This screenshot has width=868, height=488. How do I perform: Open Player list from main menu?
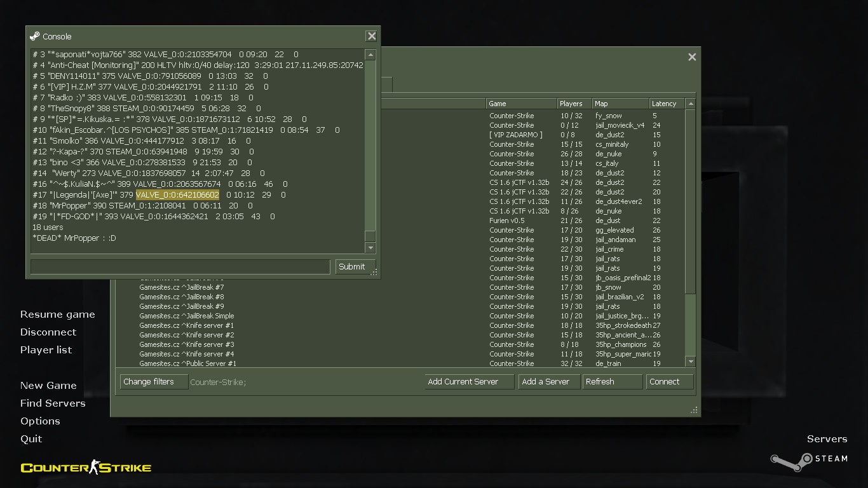[46, 350]
